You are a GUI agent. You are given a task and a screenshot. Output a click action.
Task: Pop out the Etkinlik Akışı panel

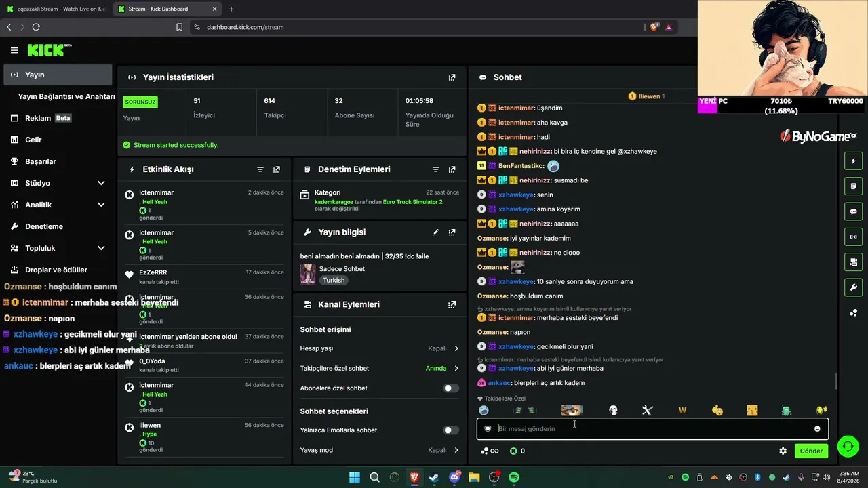click(x=276, y=169)
